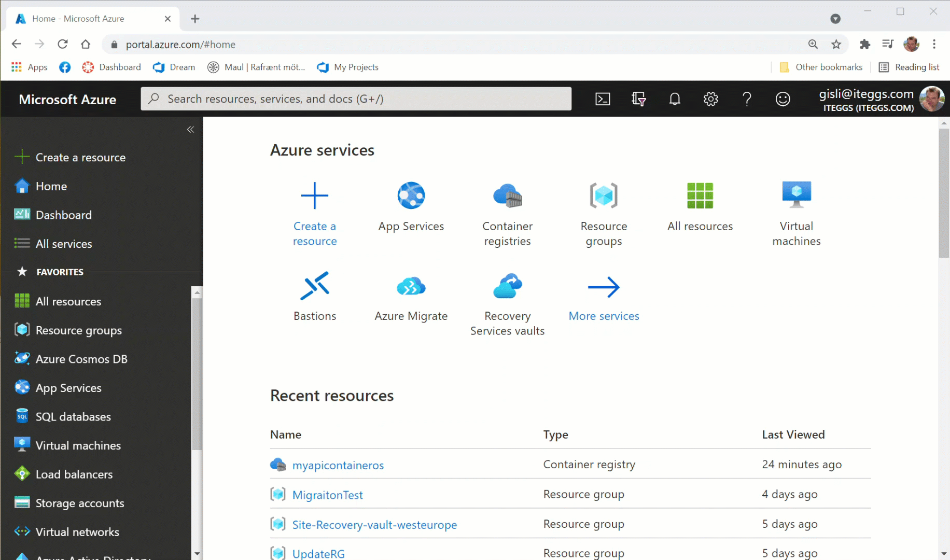Screen dimensions: 950x560
Task: Click the main page vertical scrollbar
Action: coord(944,192)
